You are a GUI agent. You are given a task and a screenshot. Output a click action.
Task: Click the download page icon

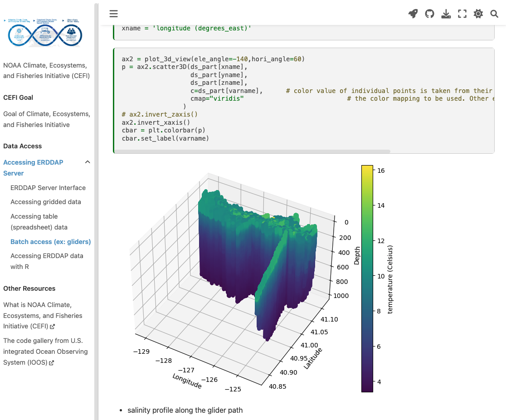[446, 14]
